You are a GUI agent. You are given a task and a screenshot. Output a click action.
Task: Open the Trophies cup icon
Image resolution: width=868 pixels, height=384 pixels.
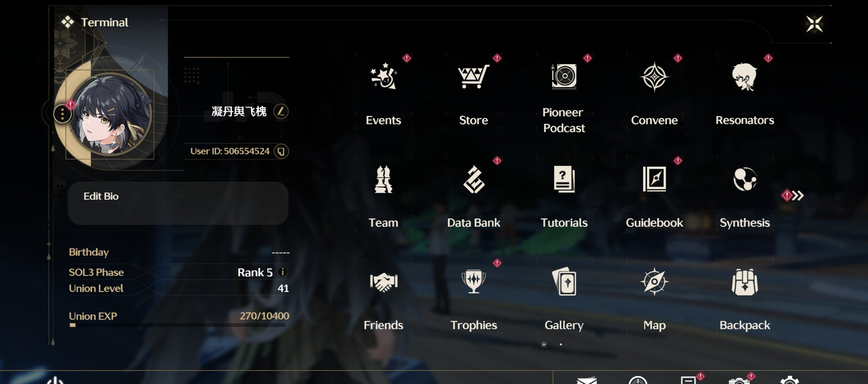tap(473, 282)
